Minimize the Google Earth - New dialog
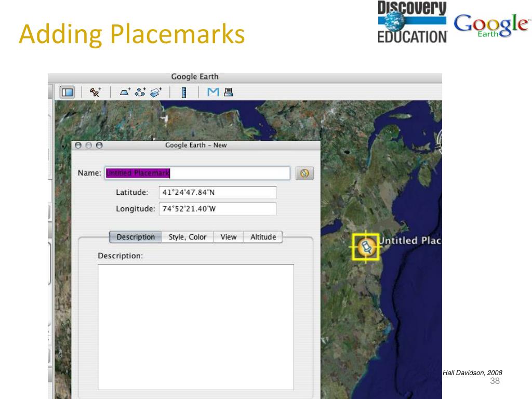The height and width of the screenshot is (399, 532). (x=88, y=145)
